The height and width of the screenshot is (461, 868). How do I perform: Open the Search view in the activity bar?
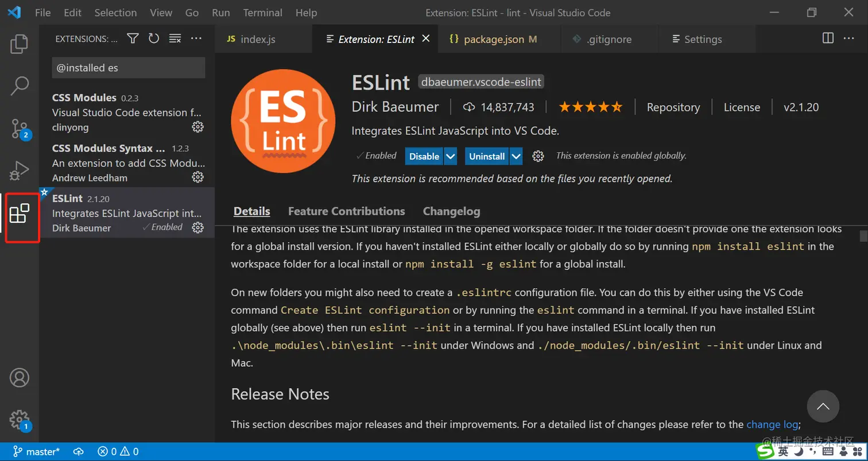click(x=19, y=85)
